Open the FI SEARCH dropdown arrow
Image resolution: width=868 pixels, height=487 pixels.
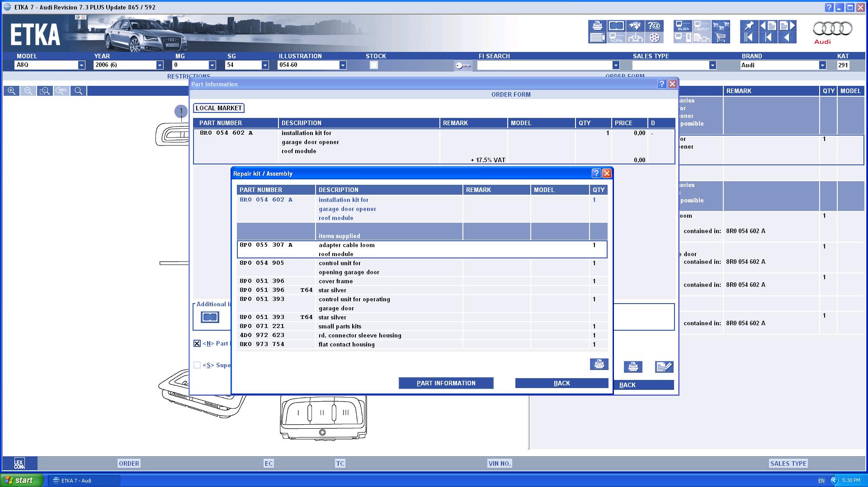tap(615, 65)
